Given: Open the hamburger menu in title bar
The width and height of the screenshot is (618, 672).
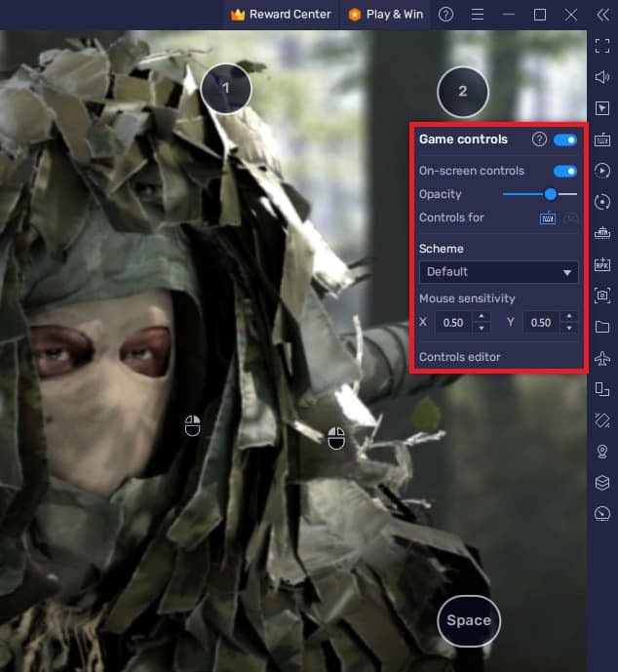Looking at the screenshot, I should pos(477,15).
